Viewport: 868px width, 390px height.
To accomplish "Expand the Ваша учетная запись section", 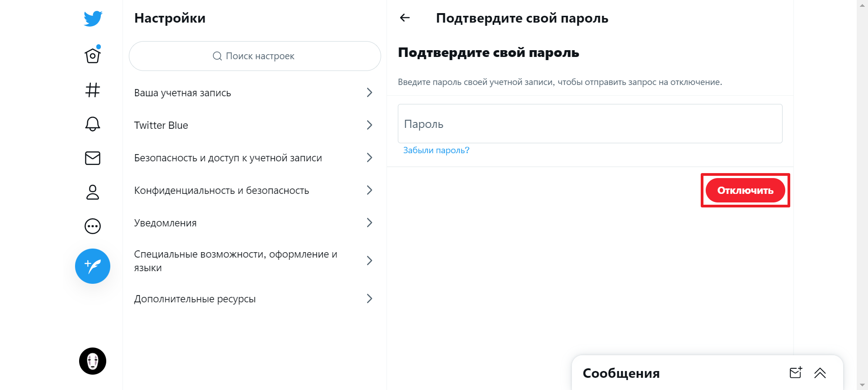I will click(255, 93).
